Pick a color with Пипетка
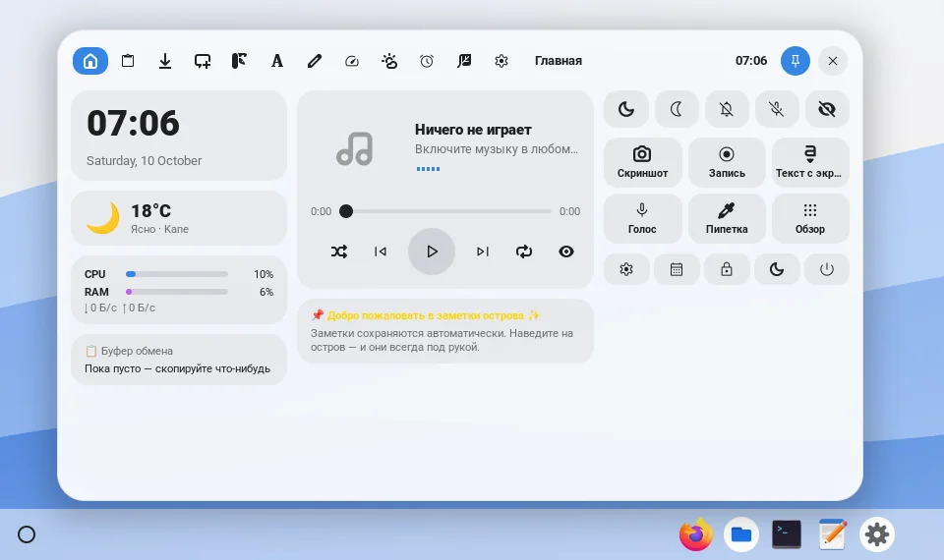 (727, 218)
